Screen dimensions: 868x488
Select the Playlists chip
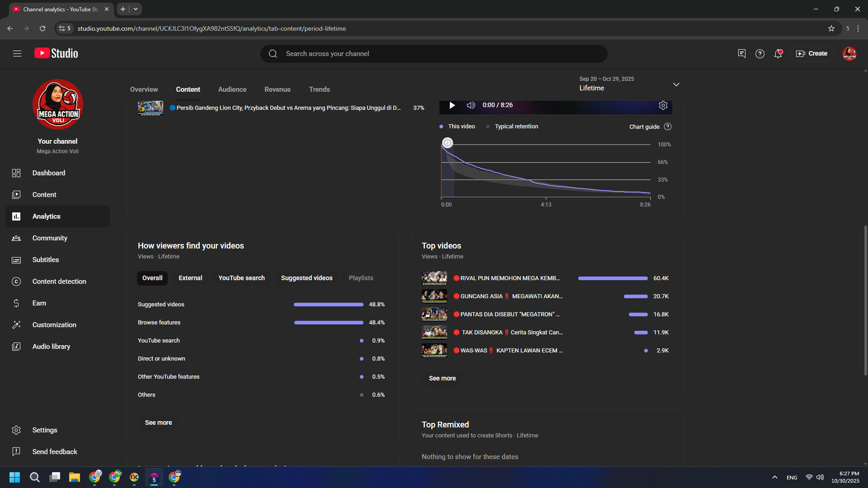point(361,278)
